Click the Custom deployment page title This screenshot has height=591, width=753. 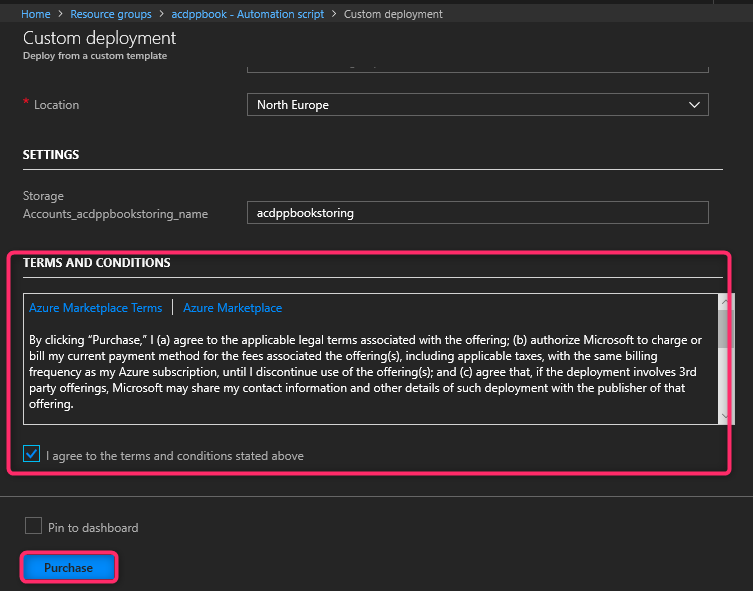click(99, 38)
